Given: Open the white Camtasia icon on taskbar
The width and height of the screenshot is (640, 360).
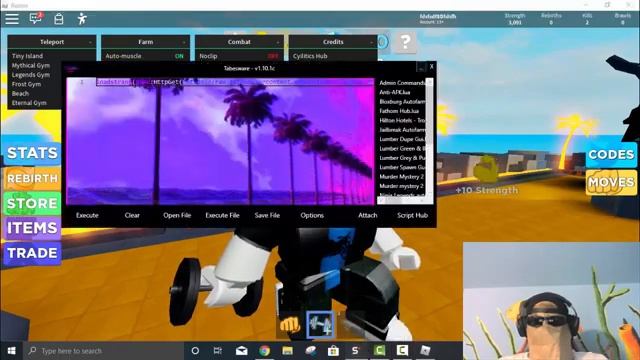Looking at the screenshot, I should pyautogui.click(x=402, y=350).
